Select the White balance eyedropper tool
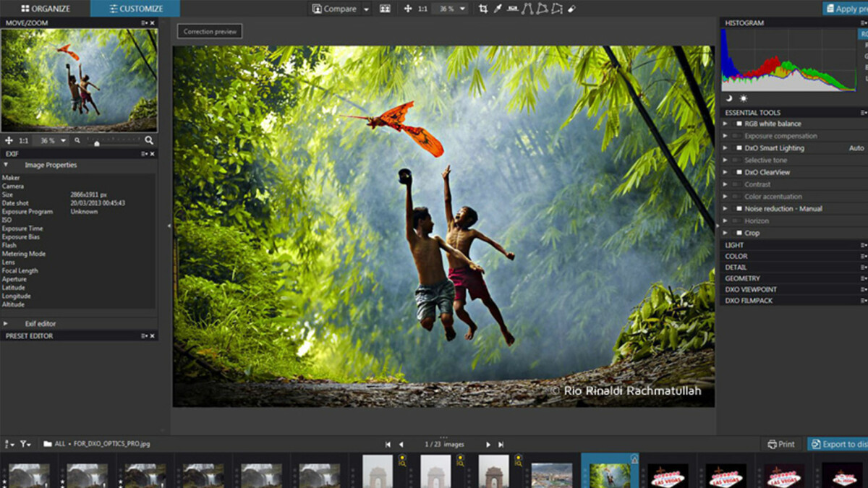868x488 pixels. [497, 8]
